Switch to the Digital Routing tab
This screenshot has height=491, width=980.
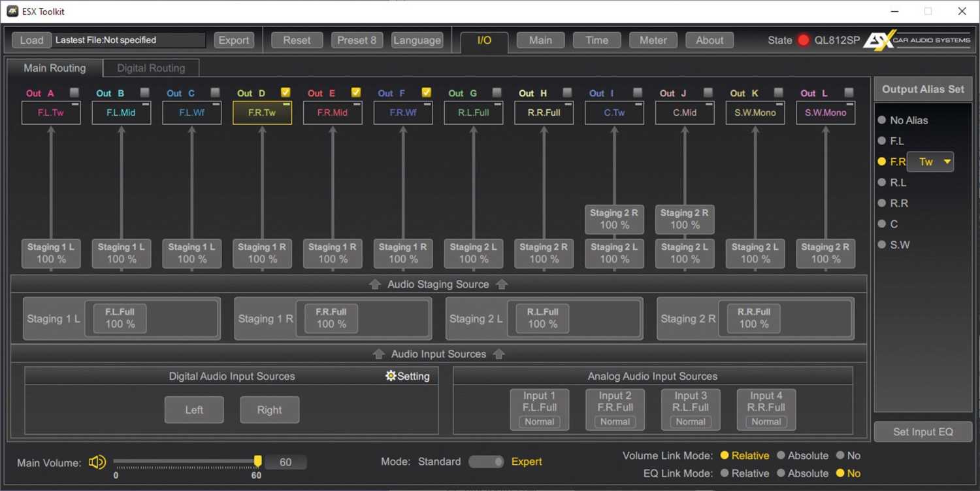(x=151, y=68)
